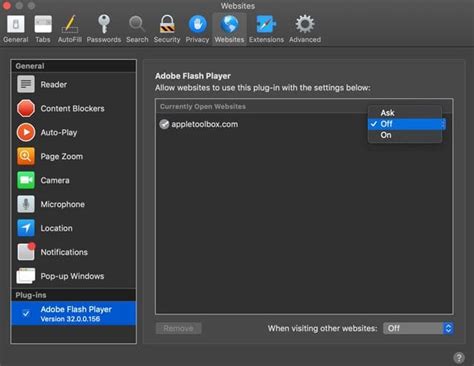This screenshot has height=366, width=474.
Task: Open the Tabs preferences icon
Action: point(43,24)
